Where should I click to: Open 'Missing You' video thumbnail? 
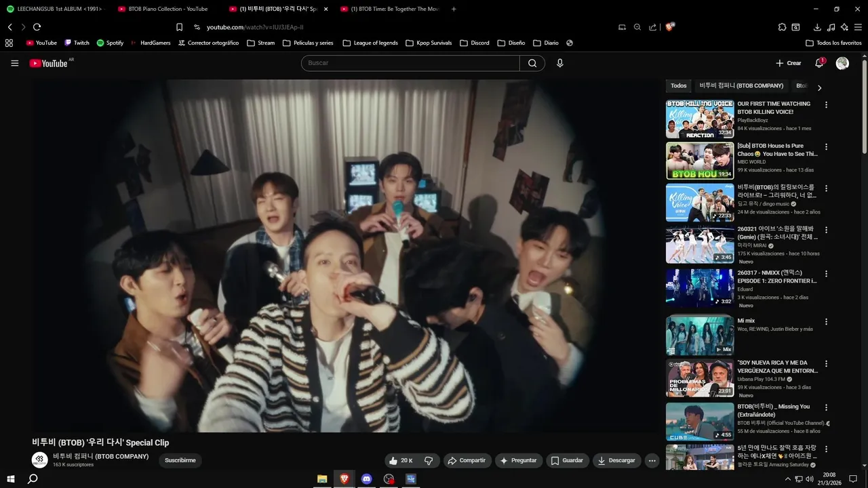click(x=700, y=422)
